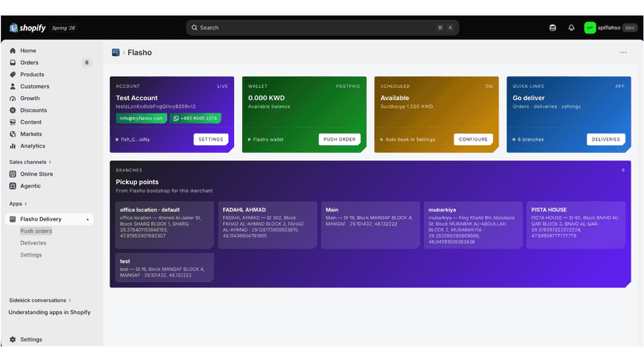Click the CONFIGURE button
This screenshot has width=644, height=362.
pyautogui.click(x=473, y=139)
